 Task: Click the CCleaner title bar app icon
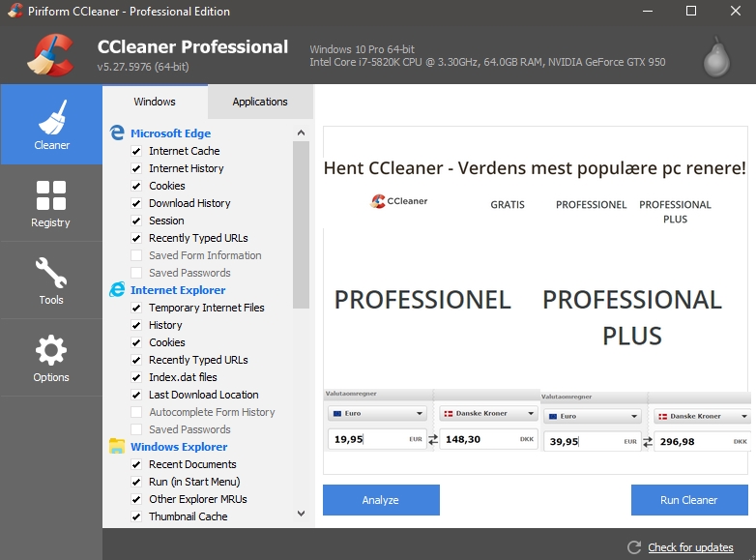[x=15, y=11]
